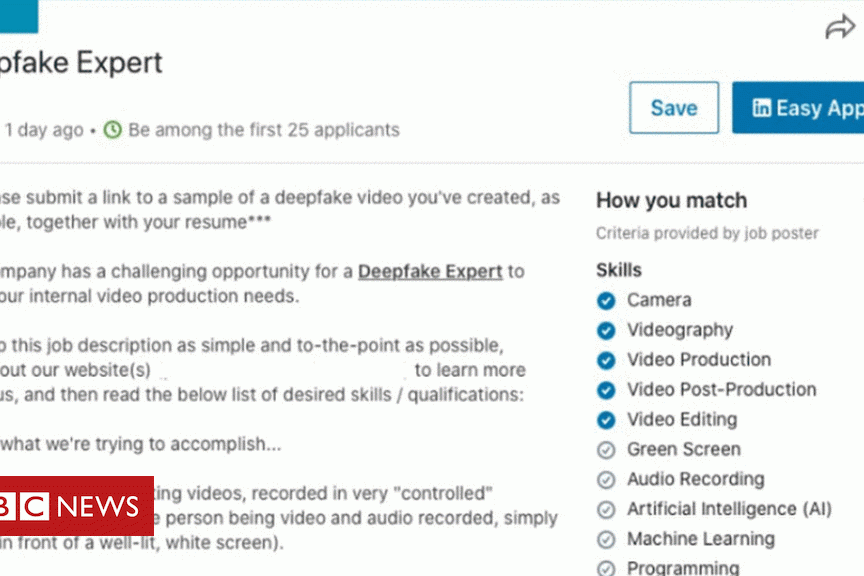
Task: Click the Camera skill checkmark icon
Action: (x=605, y=300)
